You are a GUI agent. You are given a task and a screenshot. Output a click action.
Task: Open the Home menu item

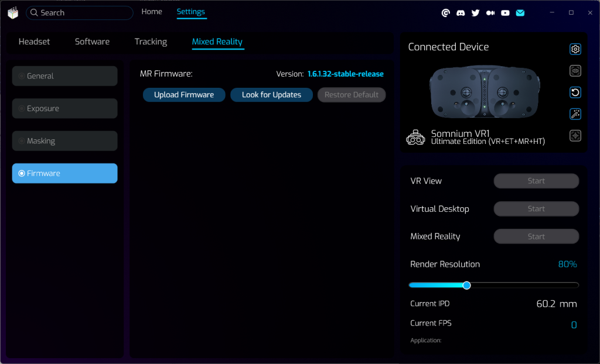pyautogui.click(x=152, y=12)
